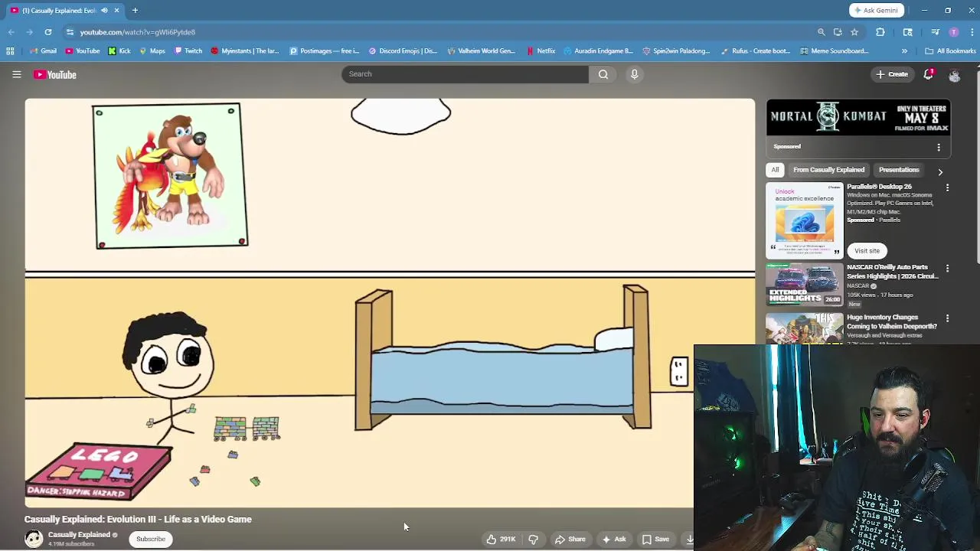Expand hidden bookmarks chevron
980x551 pixels.
point(904,51)
